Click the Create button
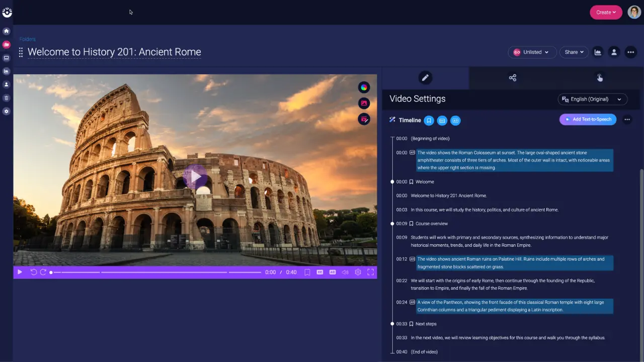The width and height of the screenshot is (644, 362). pos(606,13)
